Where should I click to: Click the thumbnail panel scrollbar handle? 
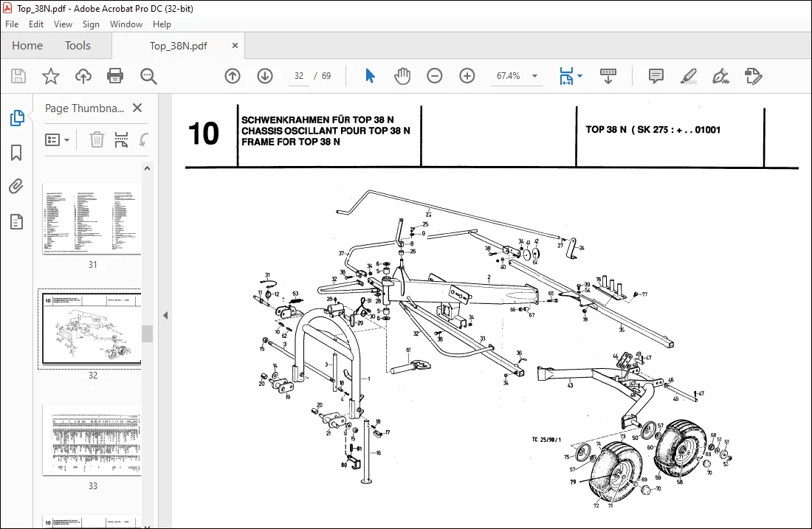[x=148, y=334]
